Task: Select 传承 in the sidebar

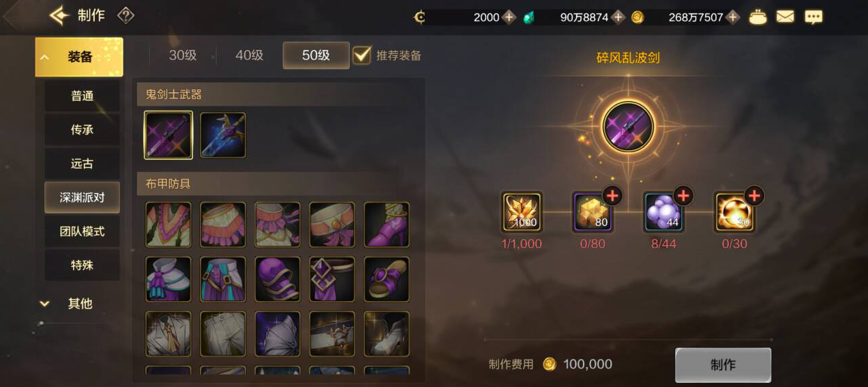Action: [x=82, y=130]
